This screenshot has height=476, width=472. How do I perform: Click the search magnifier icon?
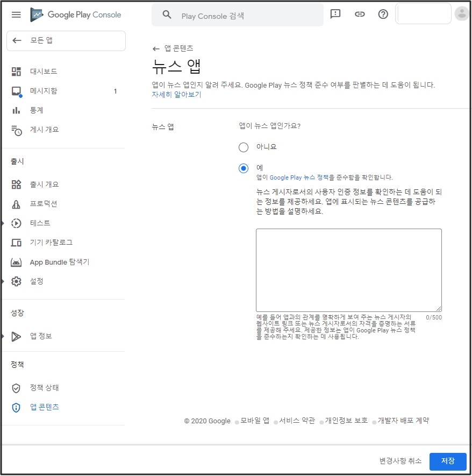coord(167,15)
